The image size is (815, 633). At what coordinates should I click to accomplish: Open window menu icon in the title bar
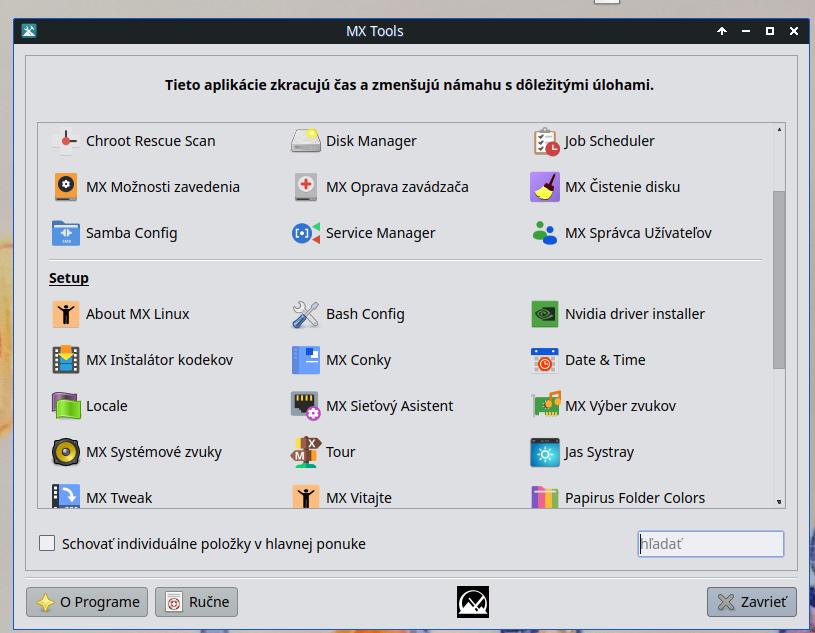(30, 31)
